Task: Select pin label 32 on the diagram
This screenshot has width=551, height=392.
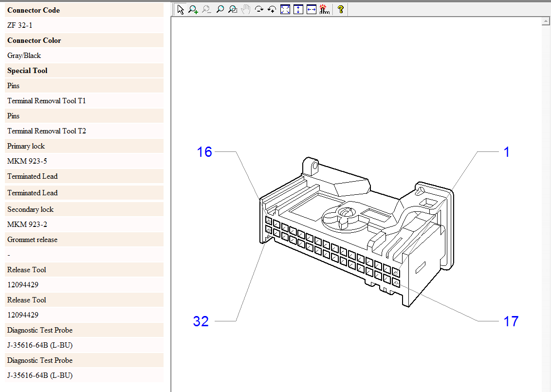Action: coord(201,321)
